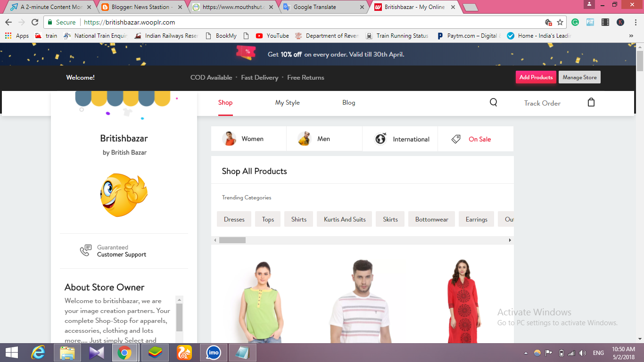This screenshot has width=644, height=362.
Task: Click the horizontal categories scrollbar thumb
Action: 232,240
